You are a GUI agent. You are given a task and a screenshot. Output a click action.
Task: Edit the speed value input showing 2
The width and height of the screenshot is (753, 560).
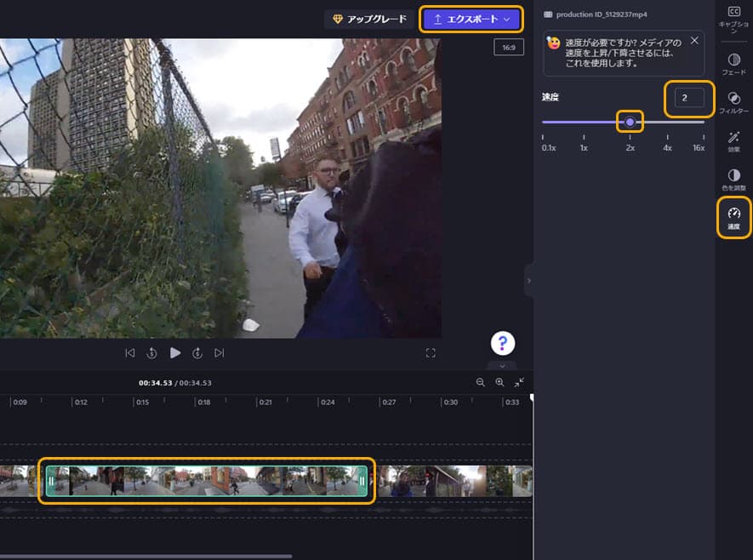[x=687, y=99]
